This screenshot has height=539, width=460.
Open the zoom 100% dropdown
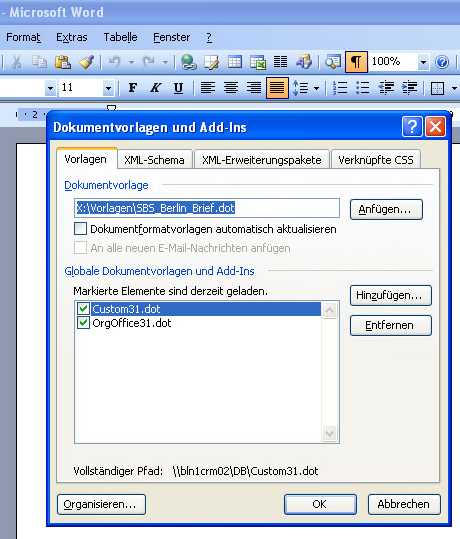(424, 62)
